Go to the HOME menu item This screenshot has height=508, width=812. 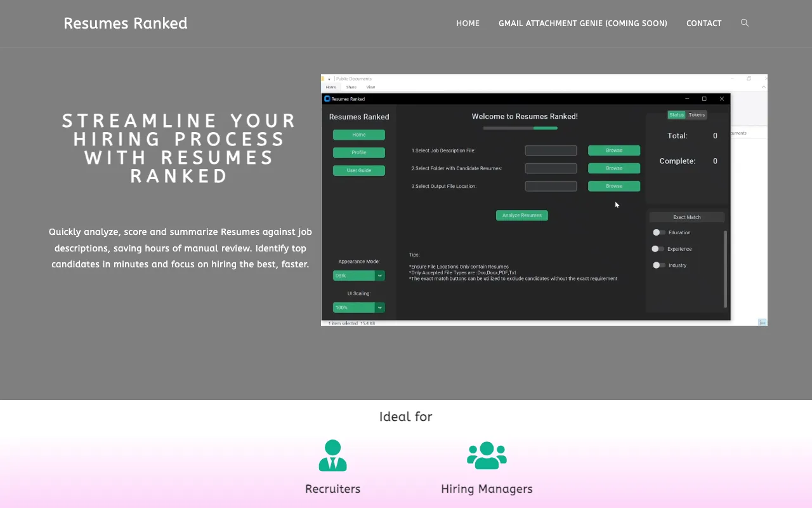click(x=468, y=23)
